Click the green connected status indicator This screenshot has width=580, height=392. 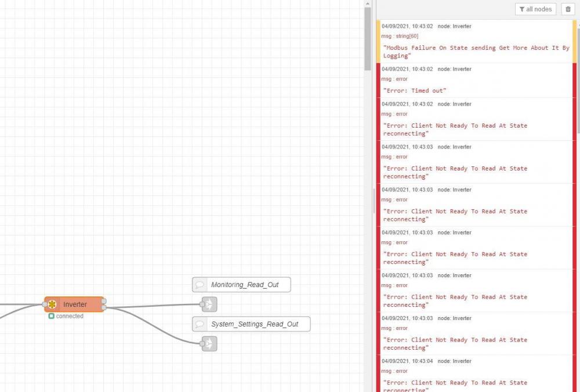click(x=52, y=316)
